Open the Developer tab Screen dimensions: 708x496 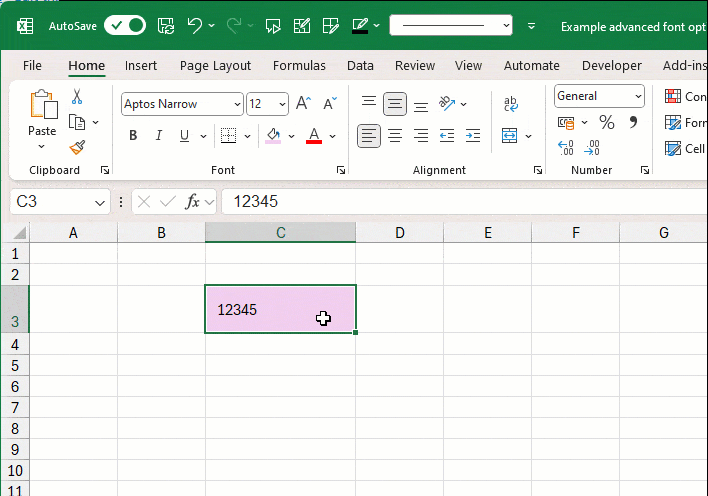(611, 66)
